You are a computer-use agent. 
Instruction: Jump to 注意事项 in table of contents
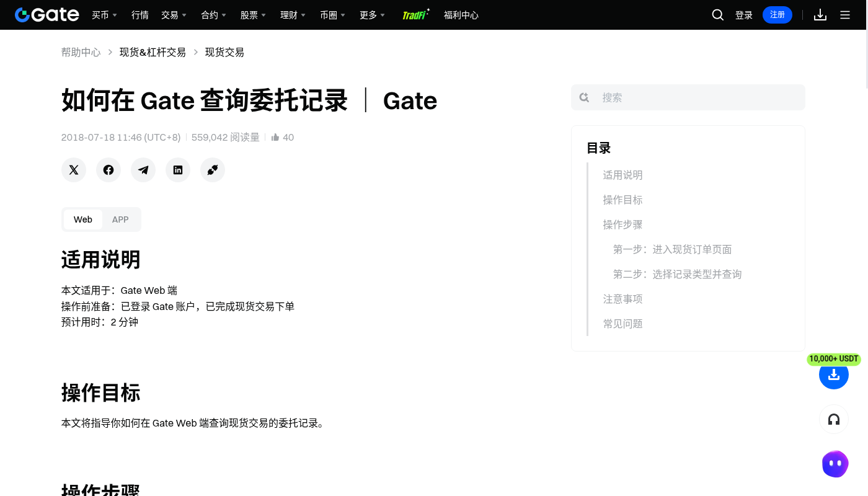(622, 299)
